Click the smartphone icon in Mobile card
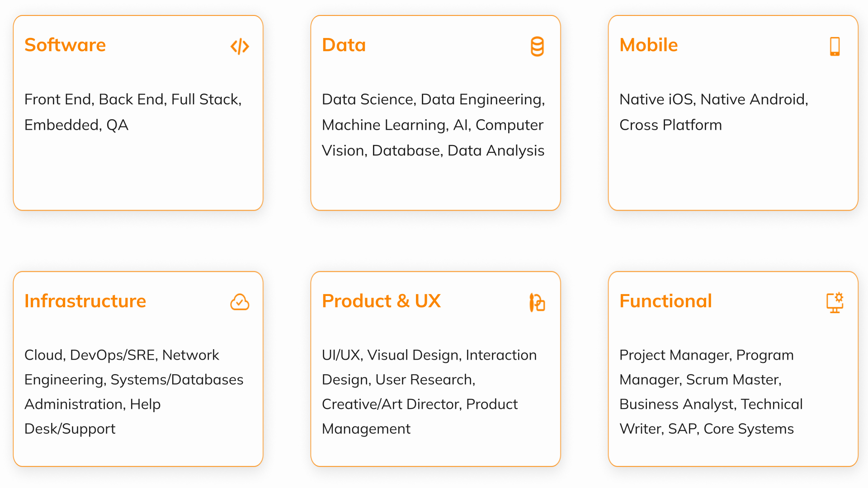Screen dimensions: 868x488 click(x=835, y=46)
